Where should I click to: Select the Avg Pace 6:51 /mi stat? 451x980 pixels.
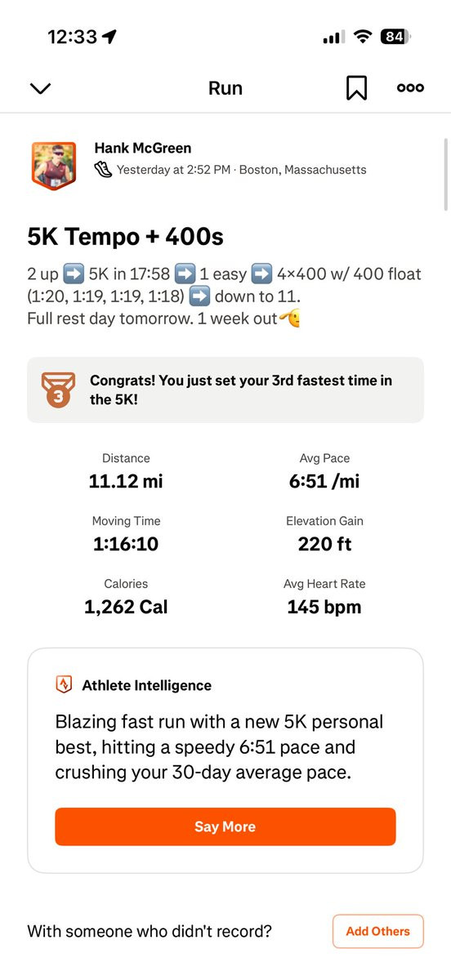click(324, 471)
